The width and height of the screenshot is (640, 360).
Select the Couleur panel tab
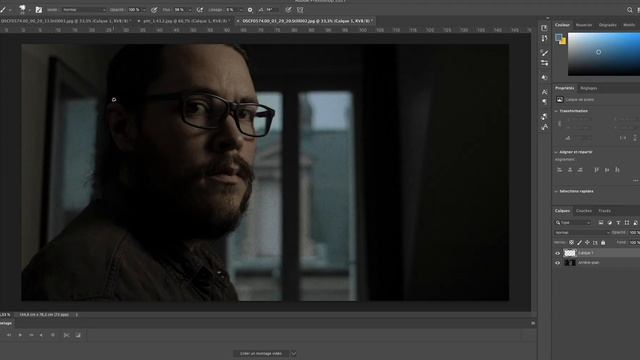click(562, 25)
